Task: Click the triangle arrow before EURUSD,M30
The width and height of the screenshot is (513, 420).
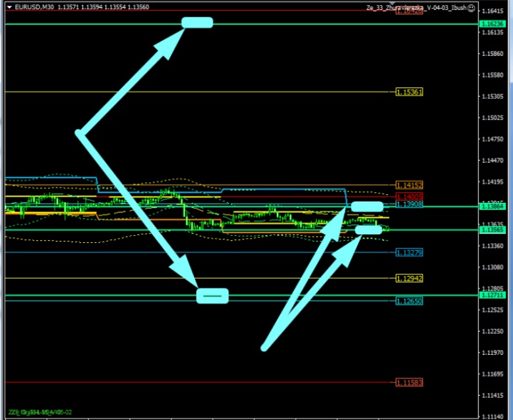Action: [x=9, y=6]
